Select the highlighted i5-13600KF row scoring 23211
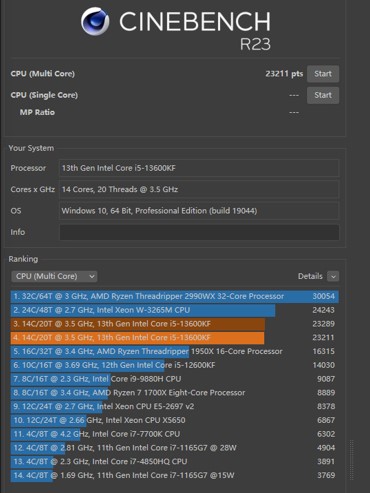This screenshot has width=370, height=493. 175,338
